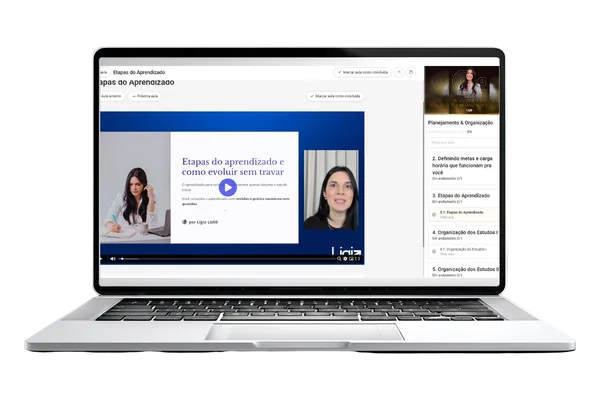
Task: Open lesson '4.1. Organização dos Estudos I'
Action: click(463, 251)
